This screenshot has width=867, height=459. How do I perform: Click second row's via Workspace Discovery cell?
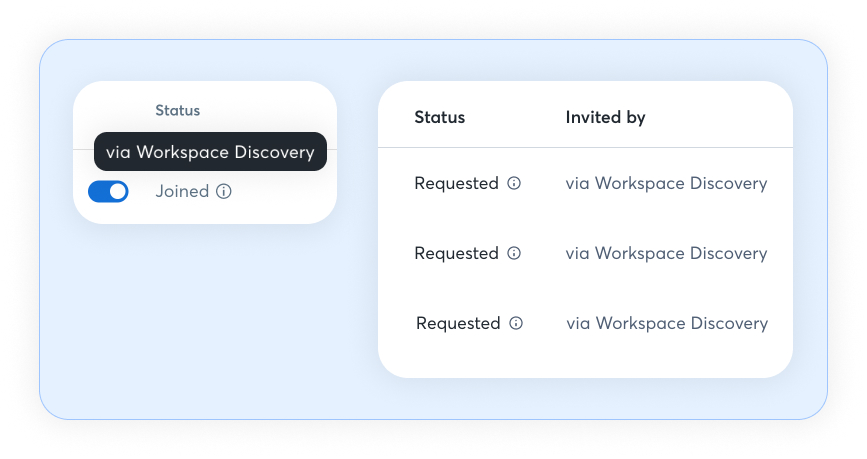click(x=666, y=253)
